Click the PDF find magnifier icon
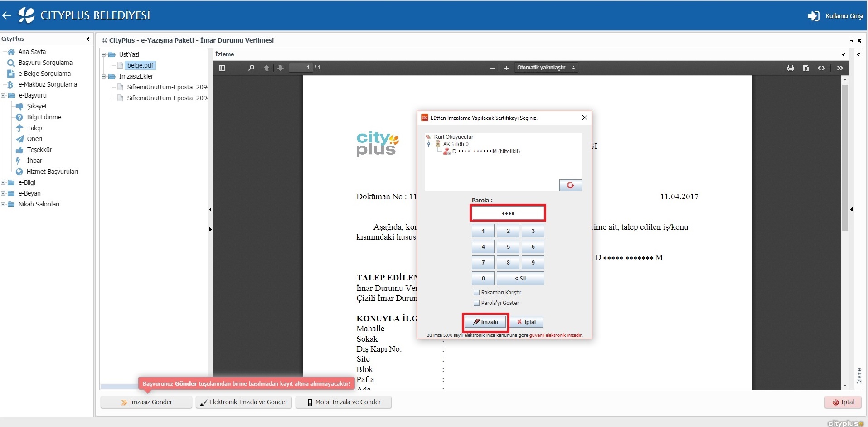Image resolution: width=868 pixels, height=427 pixels. 251,68
